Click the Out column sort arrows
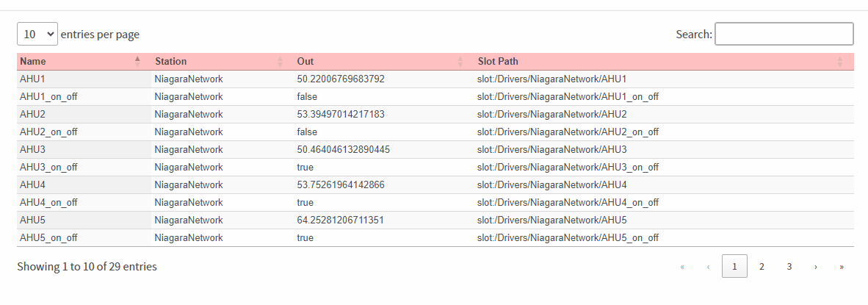 coord(460,62)
